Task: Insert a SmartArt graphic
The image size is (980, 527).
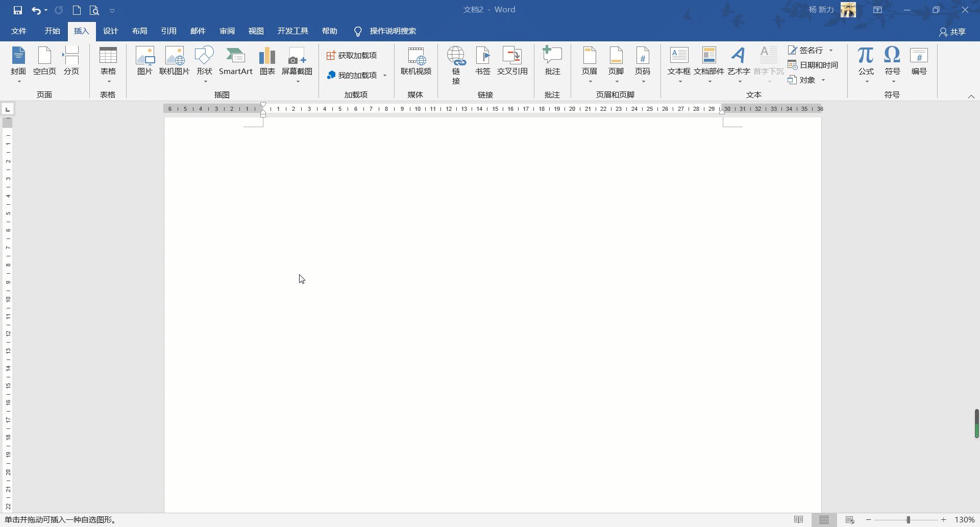Action: tap(235, 61)
